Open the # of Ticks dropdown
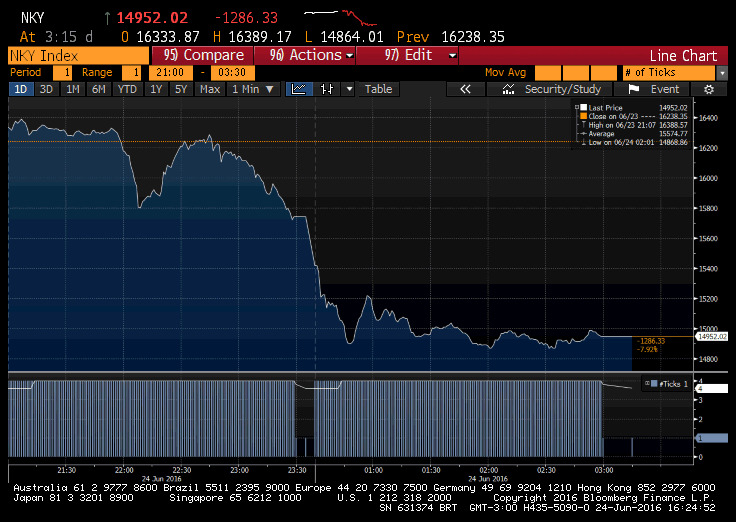736x522 pixels. 673,73
